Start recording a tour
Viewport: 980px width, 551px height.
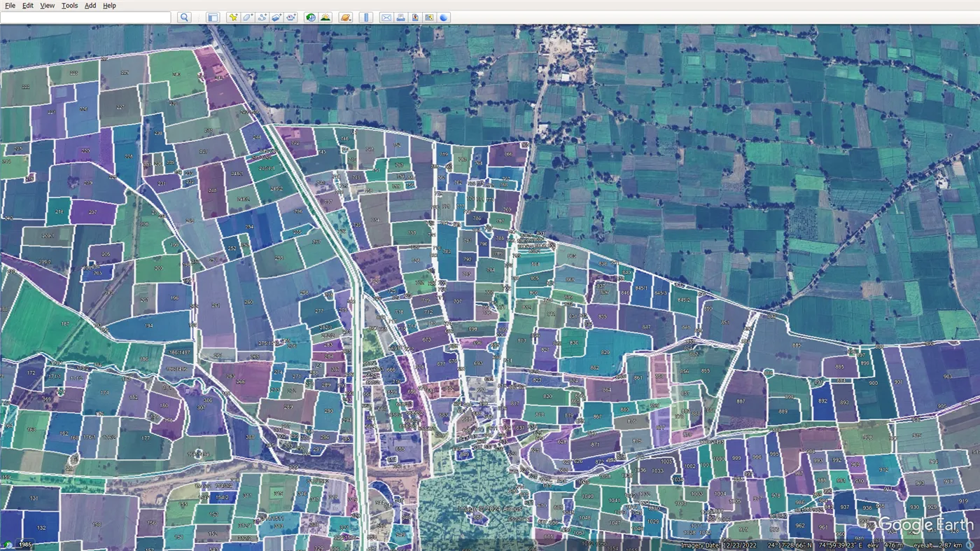[291, 18]
